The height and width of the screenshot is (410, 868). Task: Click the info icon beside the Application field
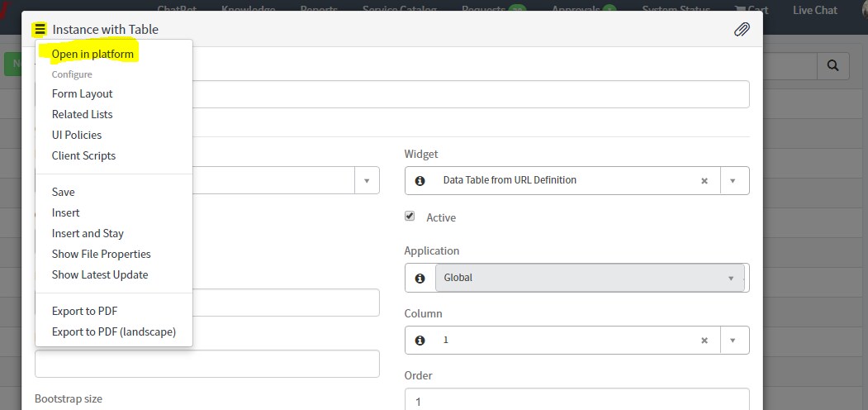pyautogui.click(x=420, y=278)
